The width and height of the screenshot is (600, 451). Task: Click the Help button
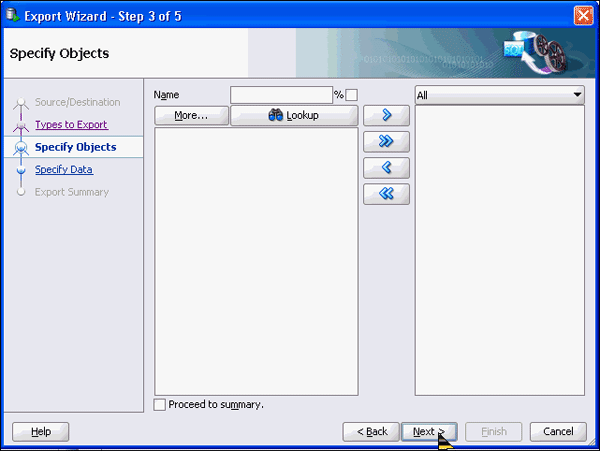(x=41, y=431)
